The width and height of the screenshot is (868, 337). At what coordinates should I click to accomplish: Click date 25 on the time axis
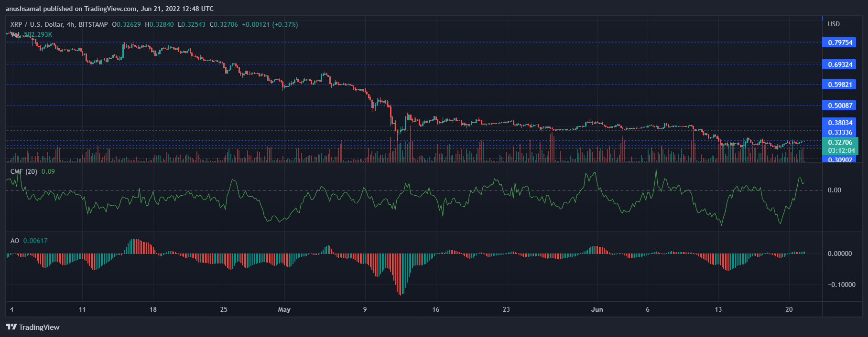pos(224,309)
